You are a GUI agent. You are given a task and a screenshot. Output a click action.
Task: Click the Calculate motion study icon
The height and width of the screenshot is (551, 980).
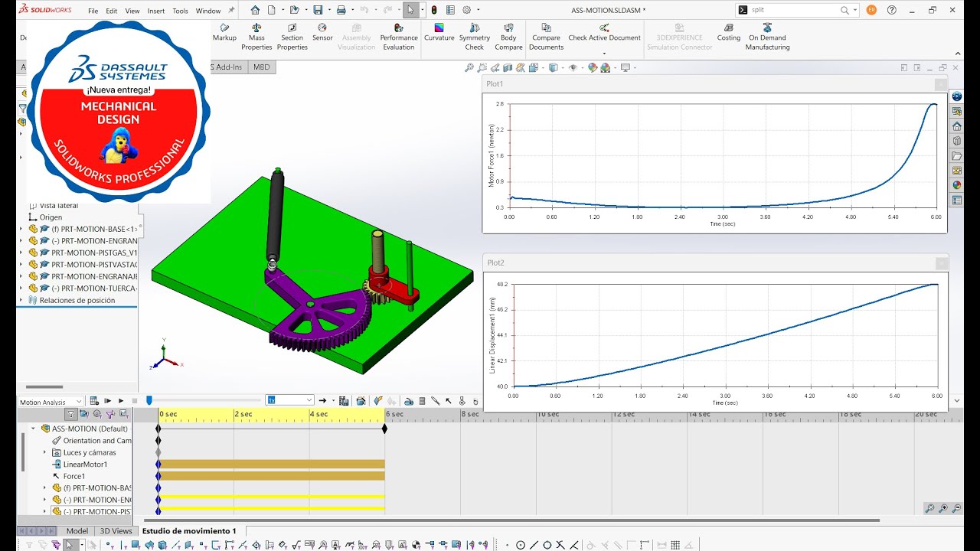point(94,401)
